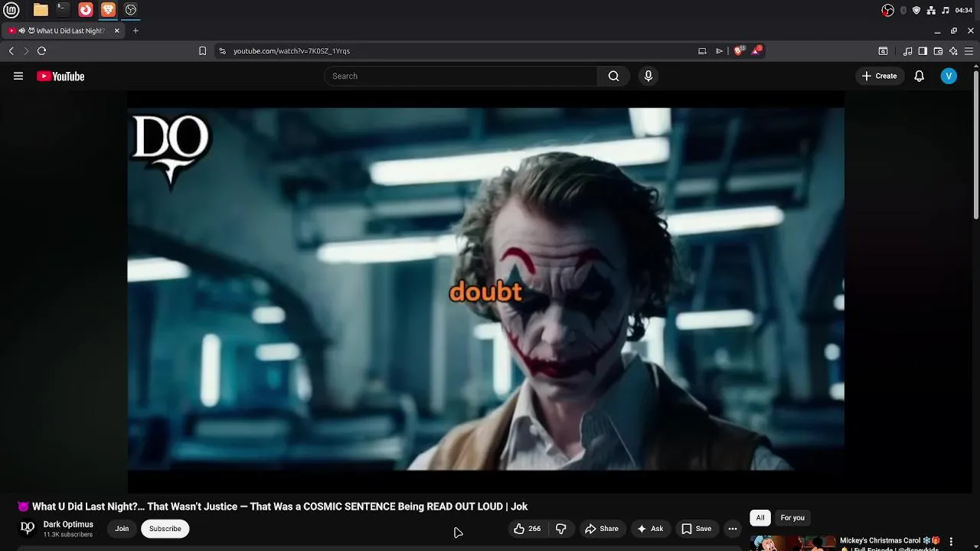Open Dark Optimus channel name link
980x551 pixels.
[68, 524]
